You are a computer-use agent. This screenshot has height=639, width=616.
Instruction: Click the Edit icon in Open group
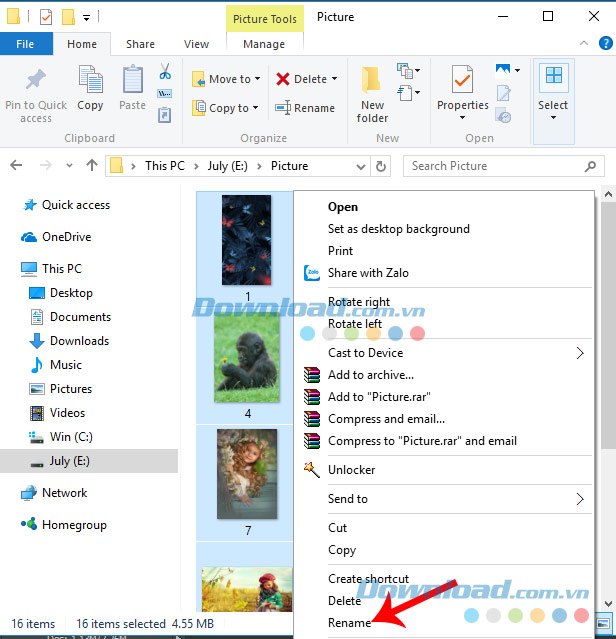point(503,93)
